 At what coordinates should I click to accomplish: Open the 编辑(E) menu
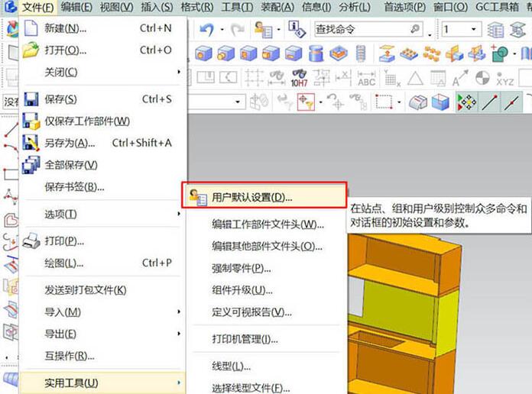(x=76, y=8)
